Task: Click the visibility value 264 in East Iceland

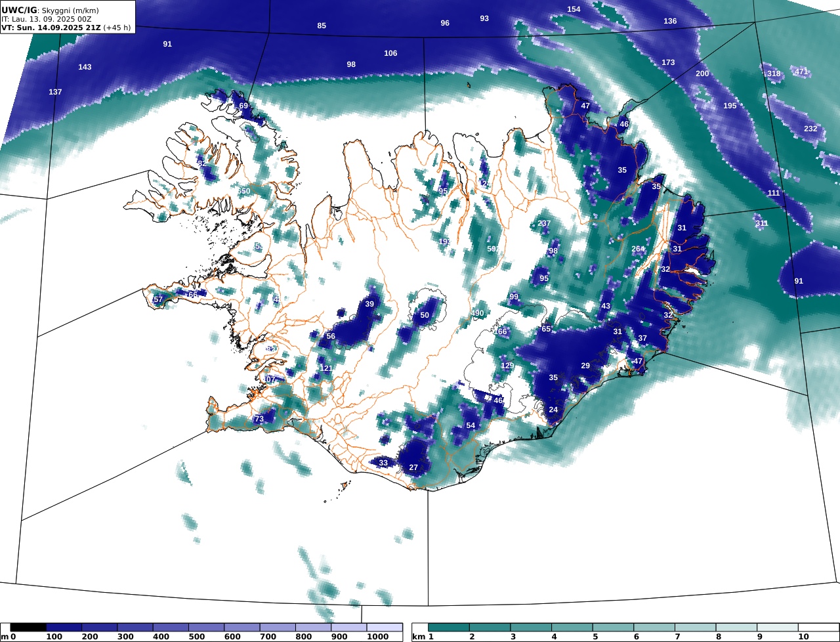Action: point(638,249)
